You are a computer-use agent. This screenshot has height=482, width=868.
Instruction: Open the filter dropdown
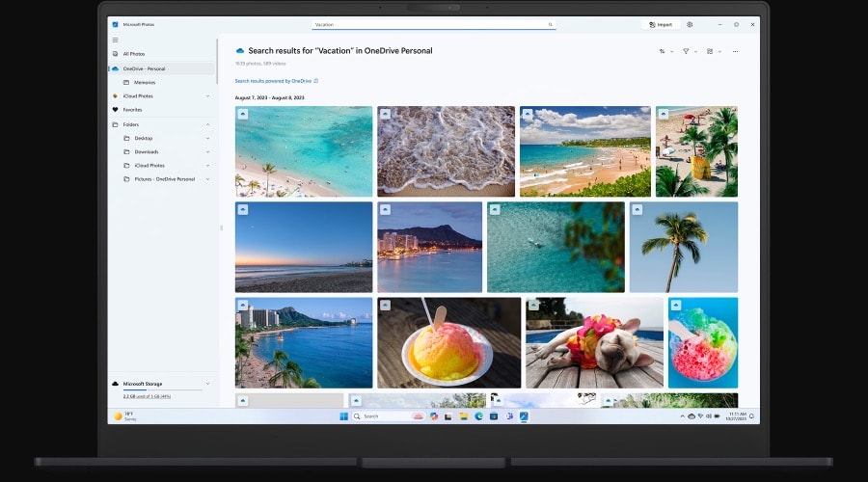click(691, 51)
